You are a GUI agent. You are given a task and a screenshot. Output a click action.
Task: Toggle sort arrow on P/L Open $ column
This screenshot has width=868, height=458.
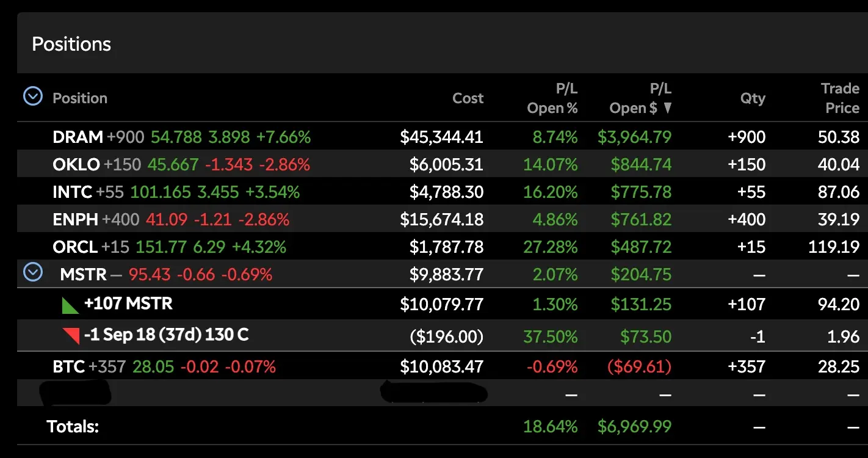667,109
